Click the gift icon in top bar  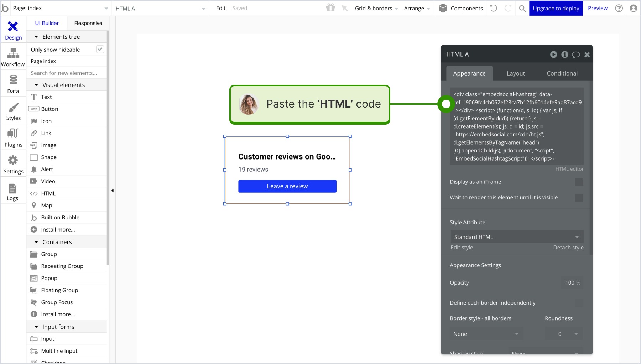[330, 8]
